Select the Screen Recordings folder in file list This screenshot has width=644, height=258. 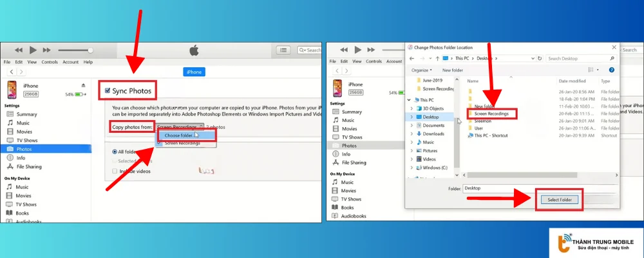[491, 114]
